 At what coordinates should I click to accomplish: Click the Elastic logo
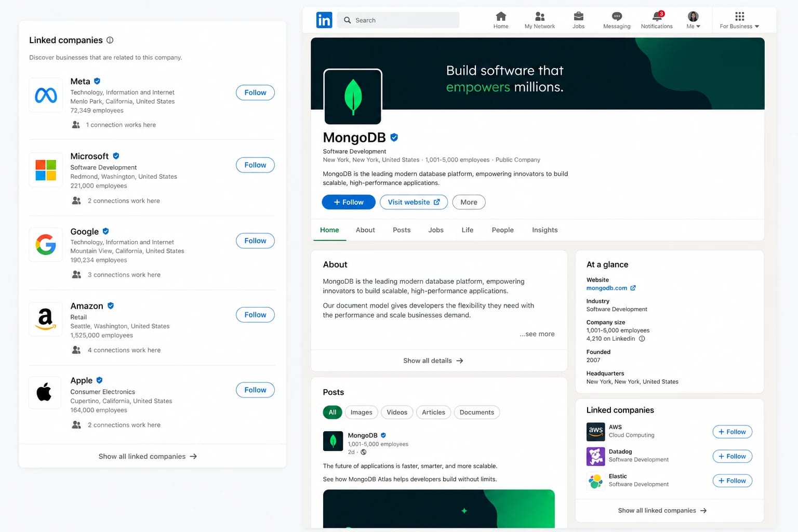[595, 481]
